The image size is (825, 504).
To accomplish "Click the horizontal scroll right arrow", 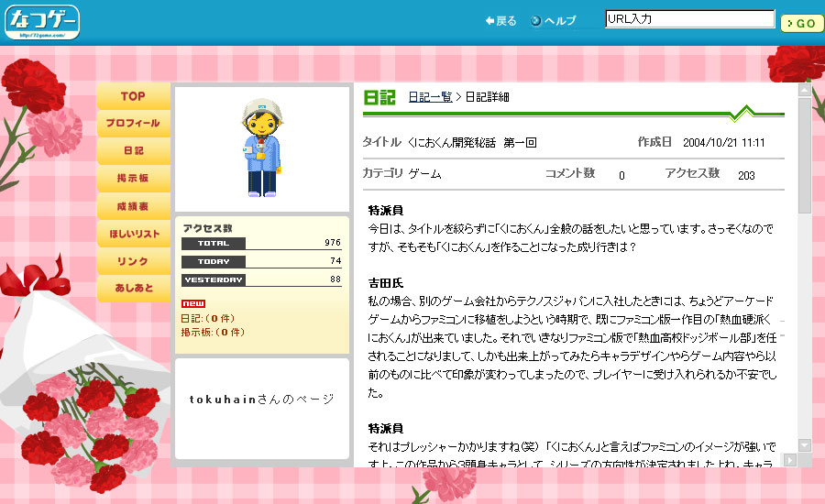I will tap(789, 459).
